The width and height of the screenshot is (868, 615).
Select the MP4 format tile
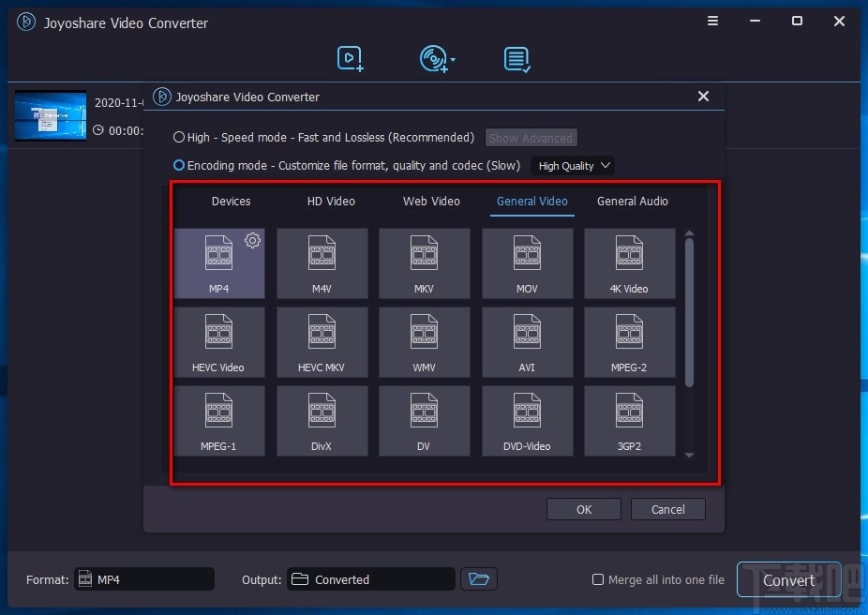pyautogui.click(x=219, y=263)
